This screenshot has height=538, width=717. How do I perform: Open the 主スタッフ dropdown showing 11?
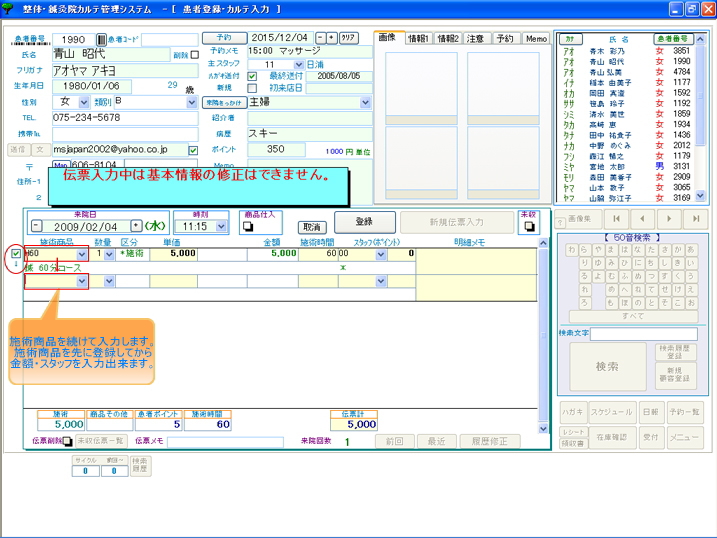(299, 65)
